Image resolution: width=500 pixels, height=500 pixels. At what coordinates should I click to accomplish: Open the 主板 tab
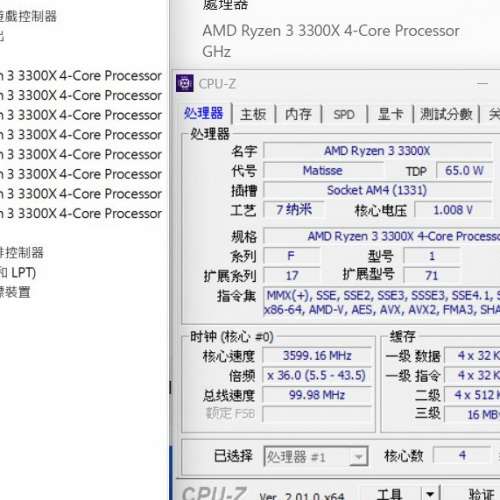pyautogui.click(x=253, y=114)
